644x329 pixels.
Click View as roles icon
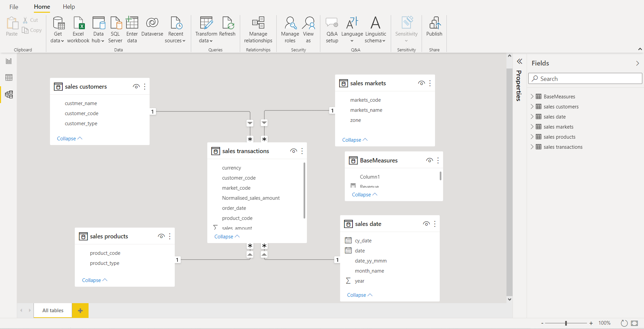coord(308,23)
